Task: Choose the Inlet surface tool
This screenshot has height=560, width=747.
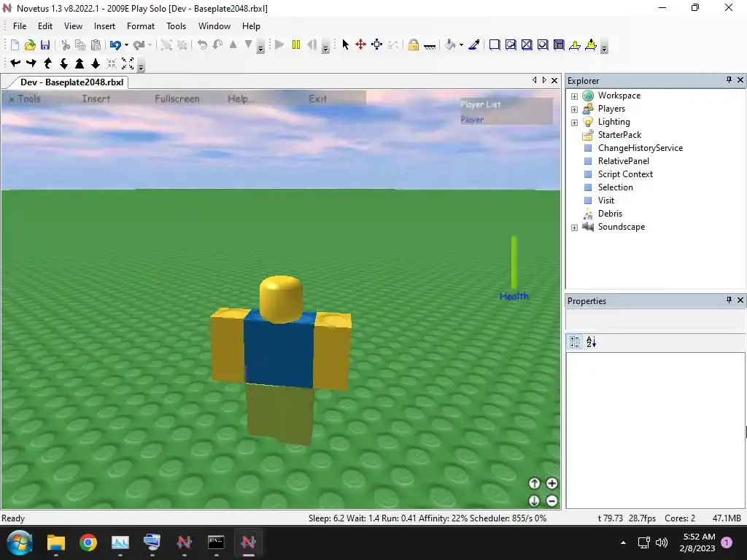Action: point(559,44)
